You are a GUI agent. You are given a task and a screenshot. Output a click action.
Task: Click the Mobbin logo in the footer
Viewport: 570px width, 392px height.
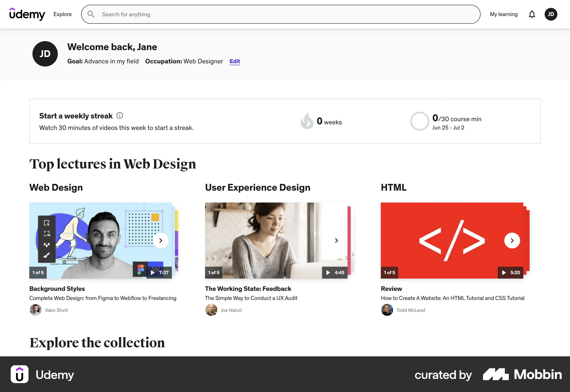click(522, 375)
